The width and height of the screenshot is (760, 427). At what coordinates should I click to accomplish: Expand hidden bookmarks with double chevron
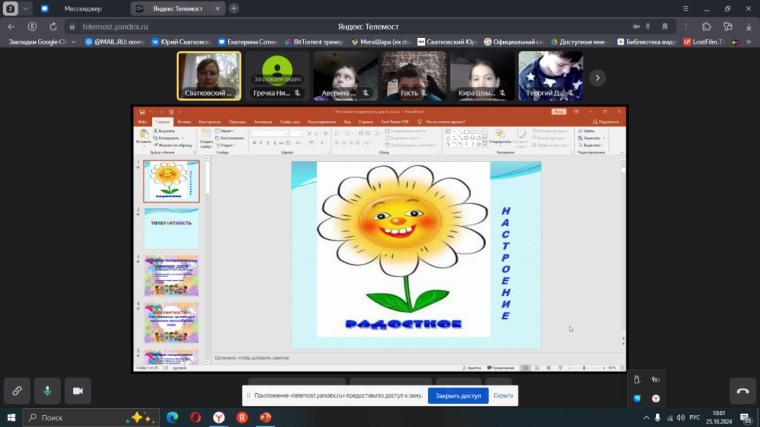[748, 42]
